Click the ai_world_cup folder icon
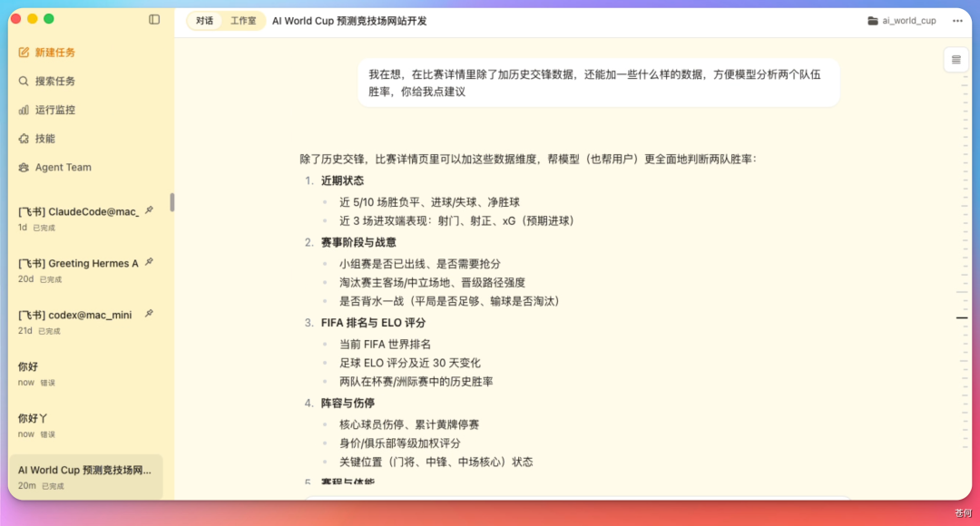980x526 pixels. pos(873,21)
